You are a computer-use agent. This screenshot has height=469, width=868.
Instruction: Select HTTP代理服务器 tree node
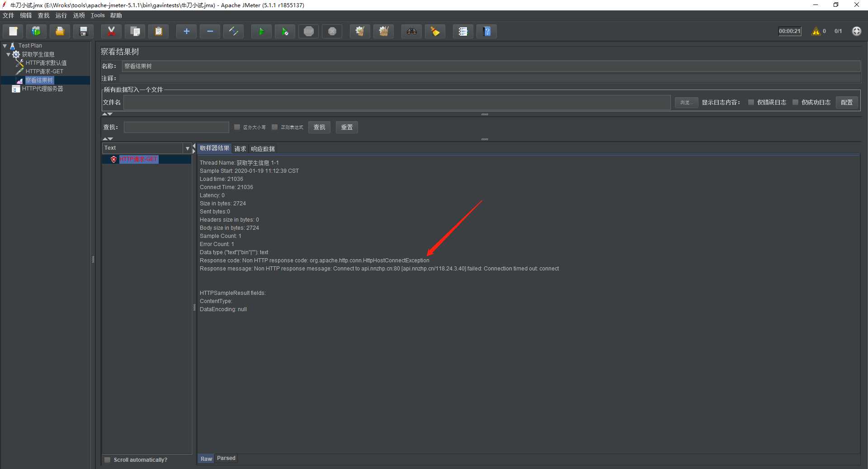[x=42, y=89]
